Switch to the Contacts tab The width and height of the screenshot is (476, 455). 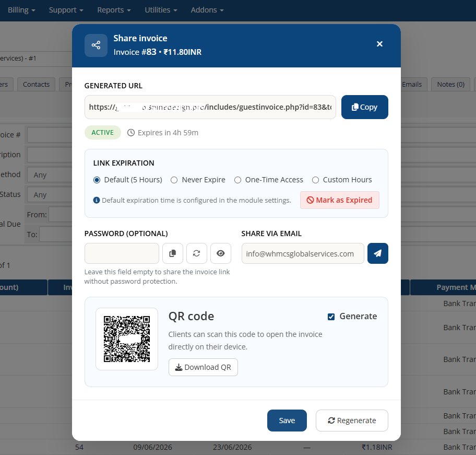click(36, 85)
